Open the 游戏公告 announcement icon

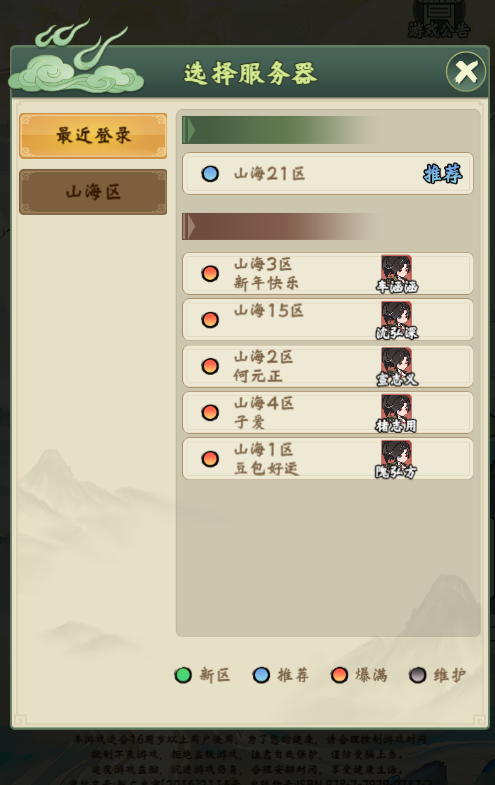[x=439, y=19]
